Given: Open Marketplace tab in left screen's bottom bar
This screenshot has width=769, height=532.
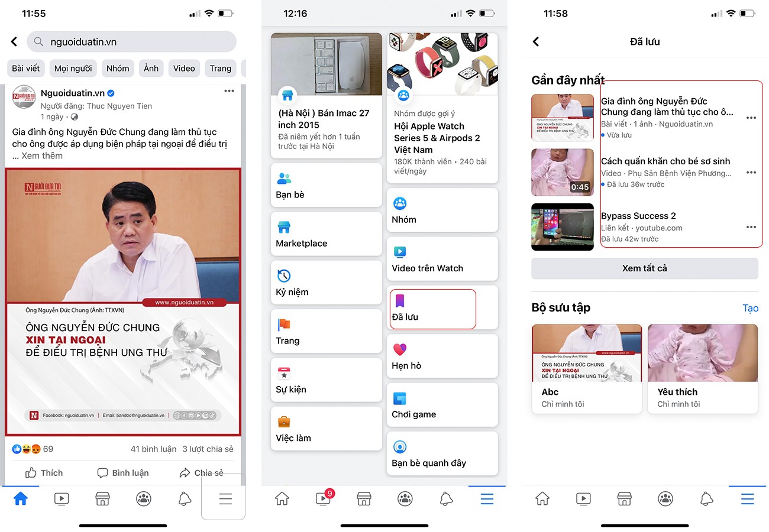Looking at the screenshot, I should coord(102,499).
